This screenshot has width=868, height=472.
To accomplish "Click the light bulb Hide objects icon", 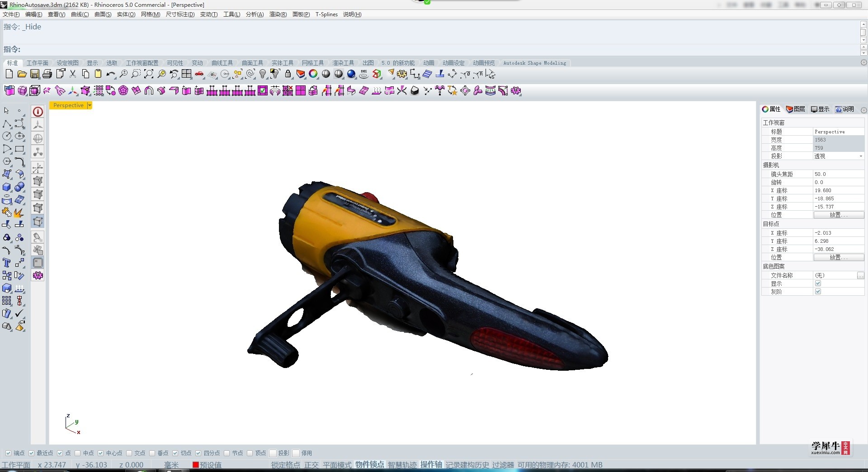I will pyautogui.click(x=263, y=74).
